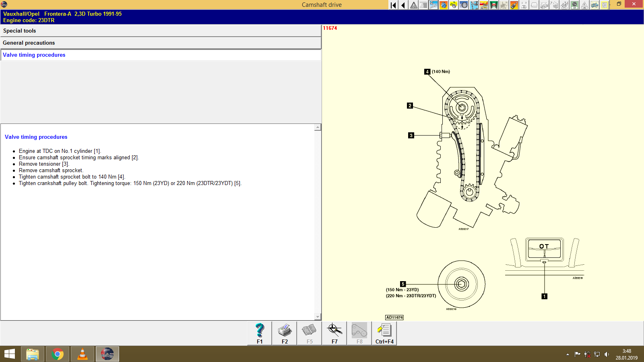Click the tyre and wheel icon
The width and height of the screenshot is (644, 362).
[x=464, y=5]
